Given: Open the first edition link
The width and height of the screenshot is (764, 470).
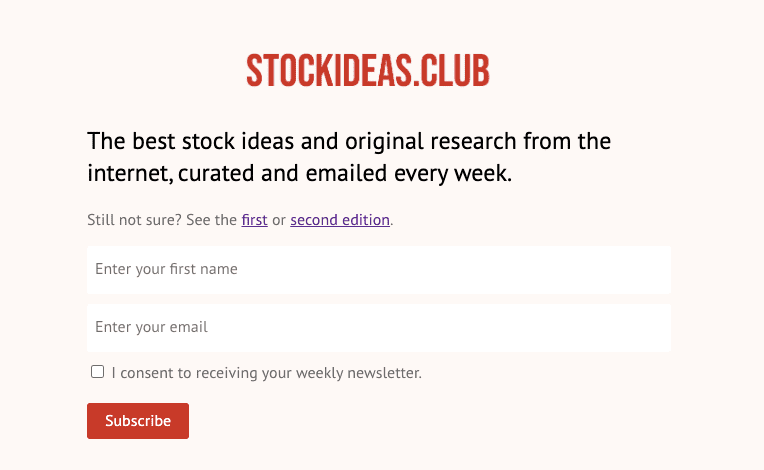Looking at the screenshot, I should point(254,220).
